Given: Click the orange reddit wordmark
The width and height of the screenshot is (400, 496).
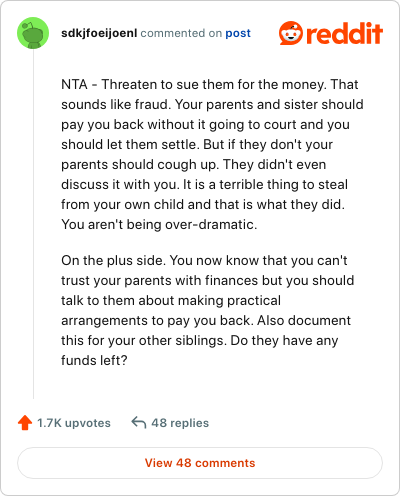Looking at the screenshot, I should (344, 33).
